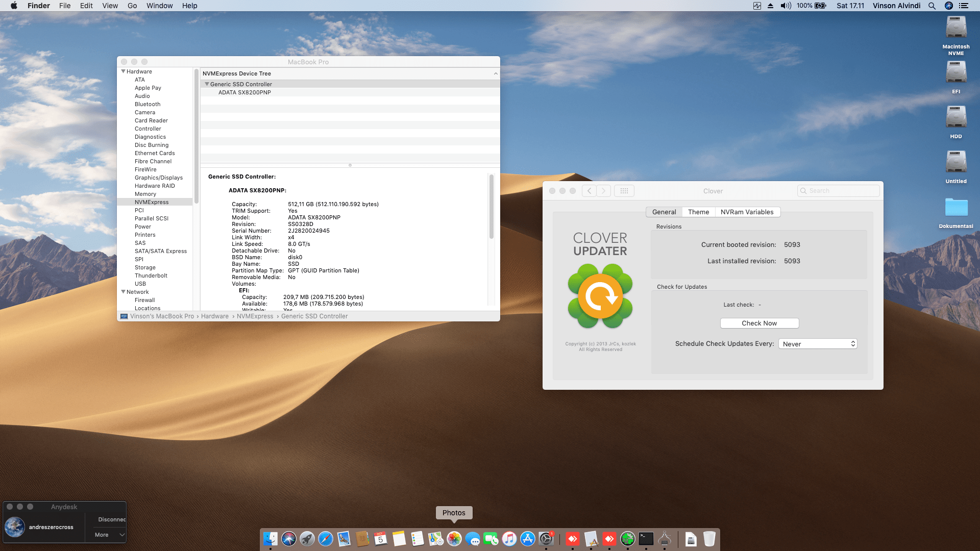This screenshot has height=551, width=980.
Task: Open the Photos app from the Dock
Action: (454, 539)
